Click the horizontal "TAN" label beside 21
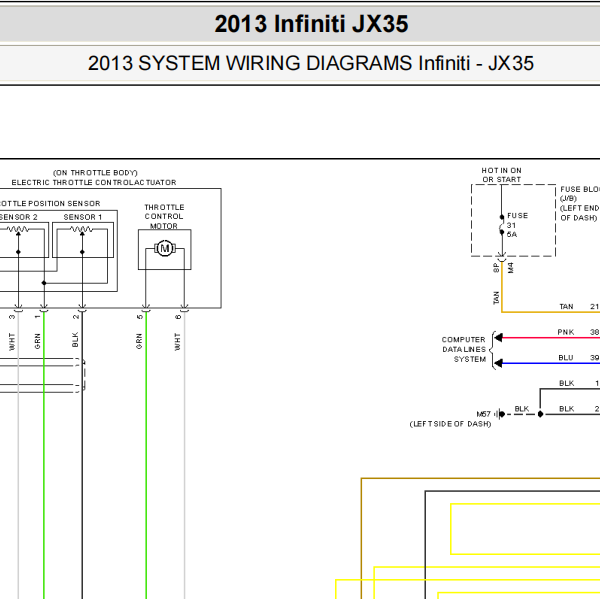 coord(566,307)
